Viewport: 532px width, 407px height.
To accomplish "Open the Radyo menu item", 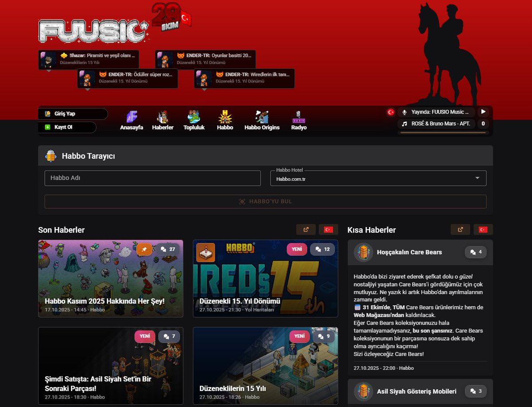I will (x=299, y=121).
